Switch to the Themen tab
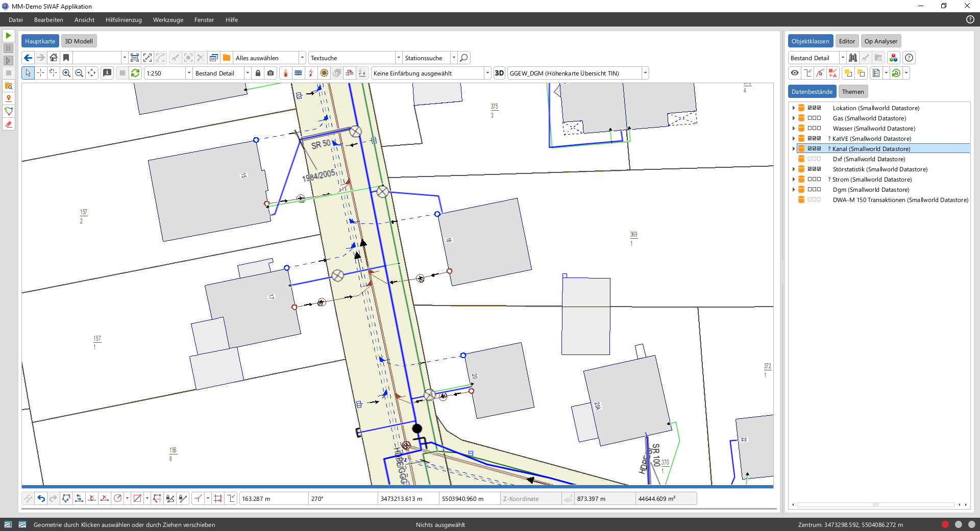The height and width of the screenshot is (531, 980). coord(853,92)
